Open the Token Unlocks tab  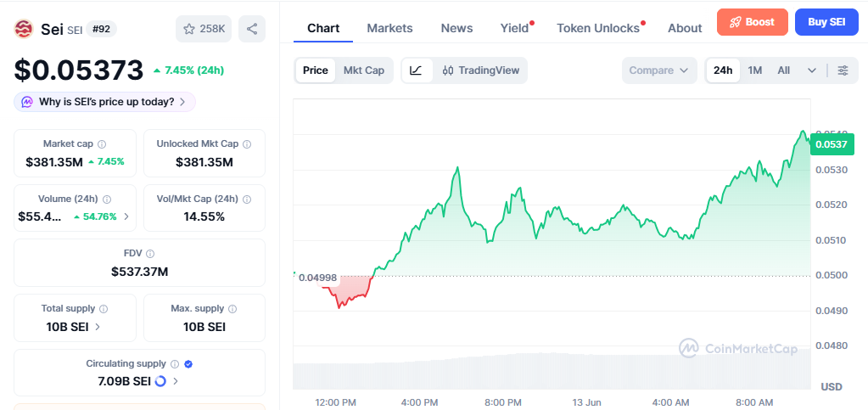598,28
